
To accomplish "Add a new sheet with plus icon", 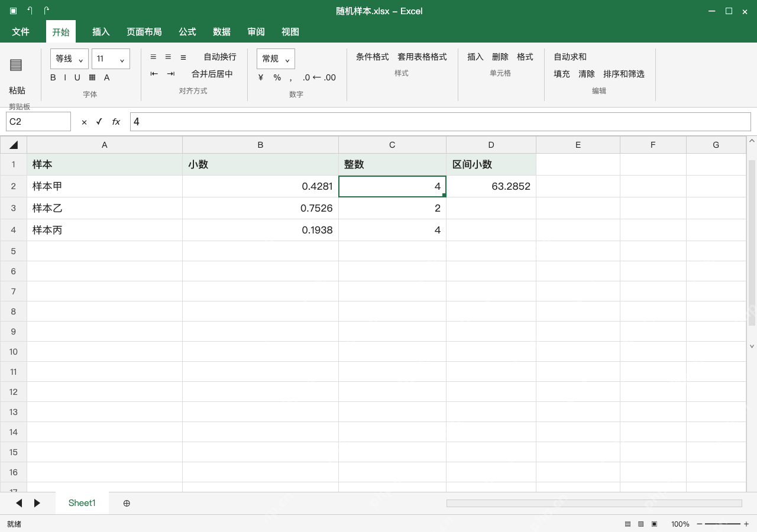I will 127,503.
